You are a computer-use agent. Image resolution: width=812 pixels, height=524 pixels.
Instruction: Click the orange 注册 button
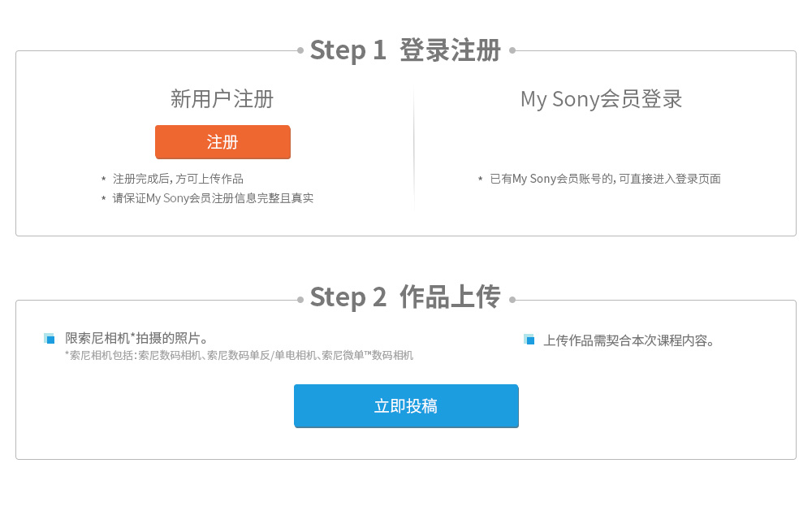[x=222, y=142]
